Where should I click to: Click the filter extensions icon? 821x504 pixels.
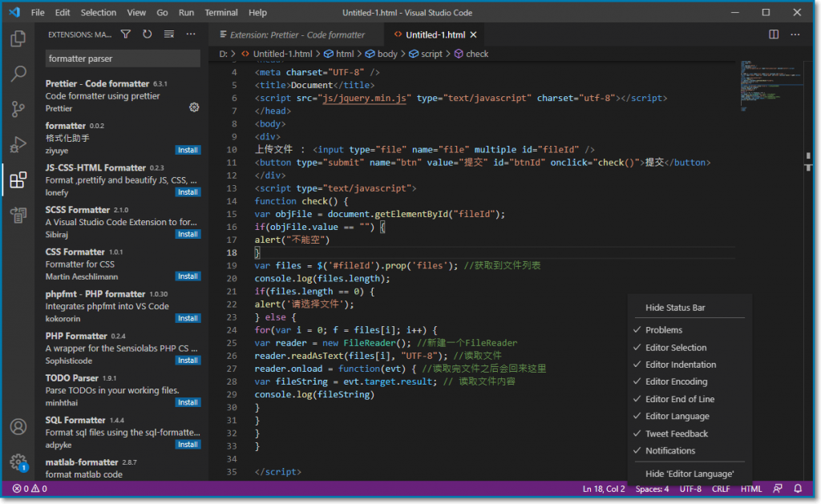coord(126,34)
